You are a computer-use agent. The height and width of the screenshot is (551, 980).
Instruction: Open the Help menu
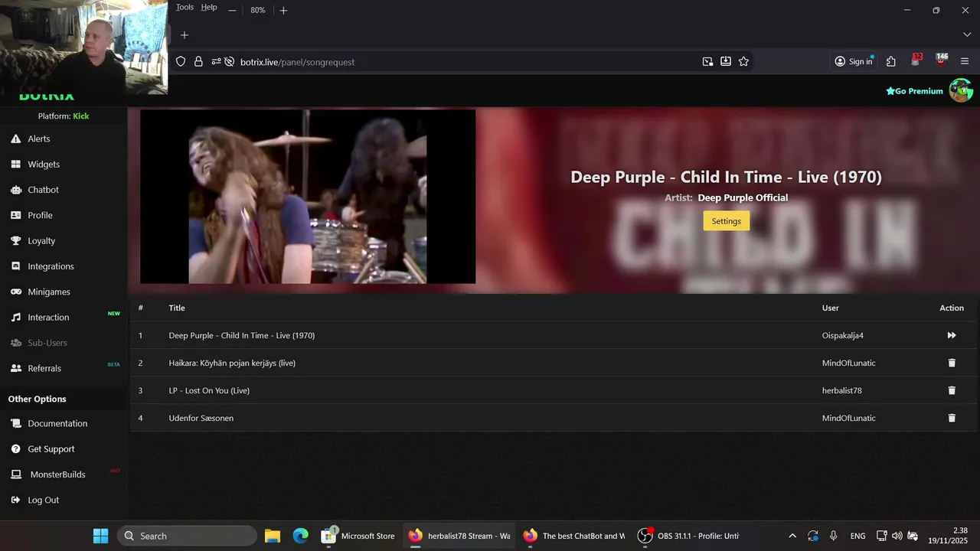point(209,8)
